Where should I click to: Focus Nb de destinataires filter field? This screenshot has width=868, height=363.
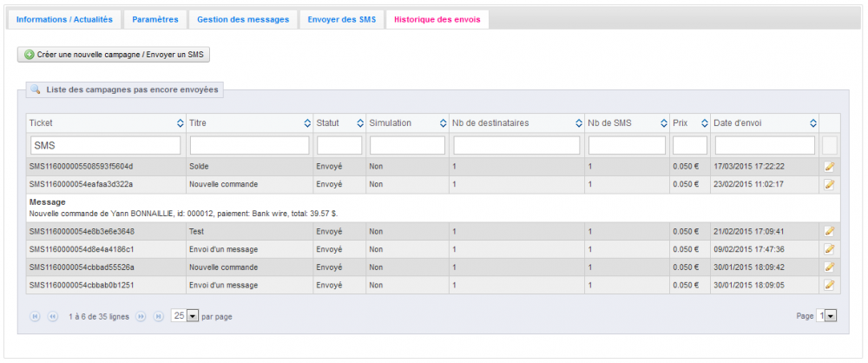coord(517,145)
